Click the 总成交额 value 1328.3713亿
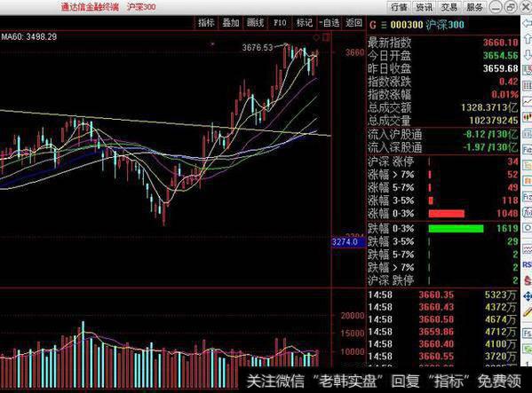 [x=489, y=107]
